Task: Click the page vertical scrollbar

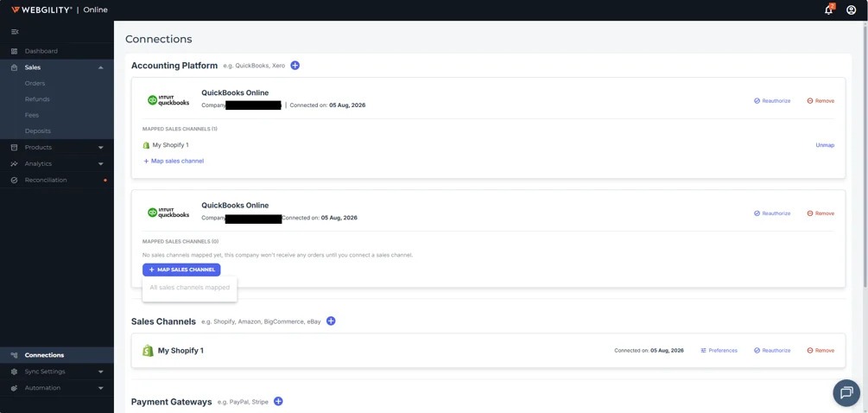Action: coord(865,155)
